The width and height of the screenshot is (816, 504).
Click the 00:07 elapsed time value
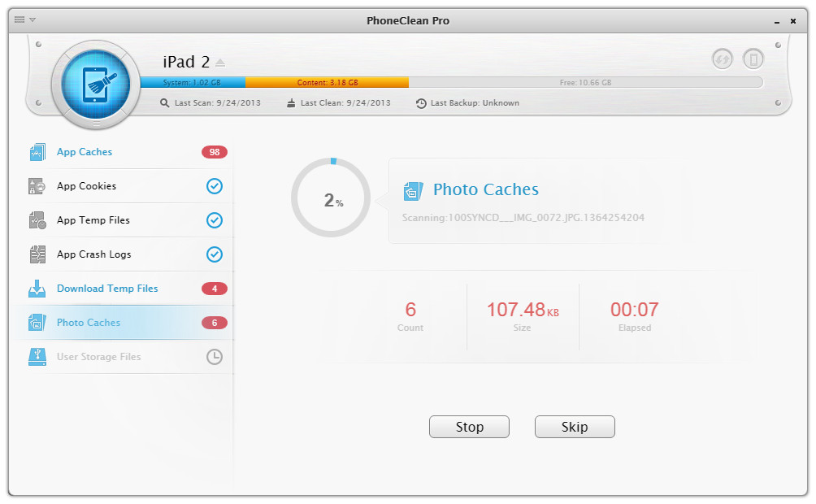(x=635, y=310)
